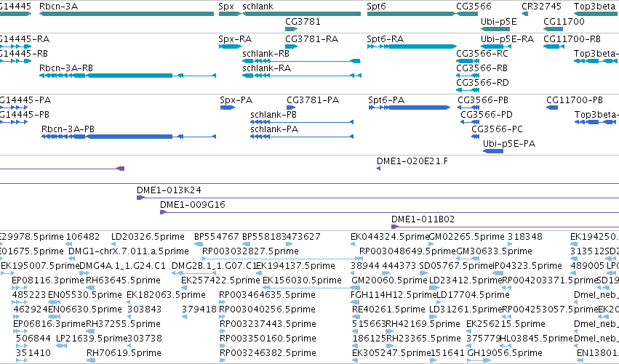The image size is (619, 364).
Task: Click EST RP003048649.5prime
Action: [408, 251]
